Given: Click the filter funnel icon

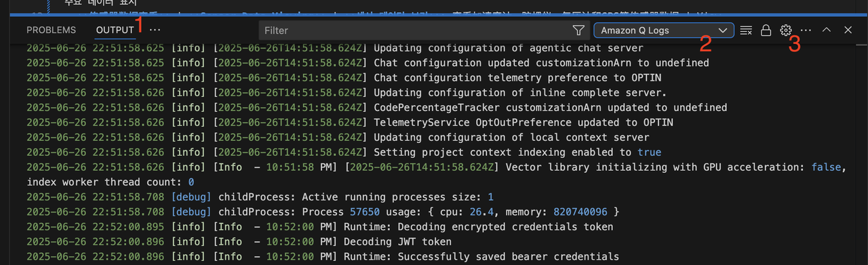Looking at the screenshot, I should pyautogui.click(x=578, y=30).
